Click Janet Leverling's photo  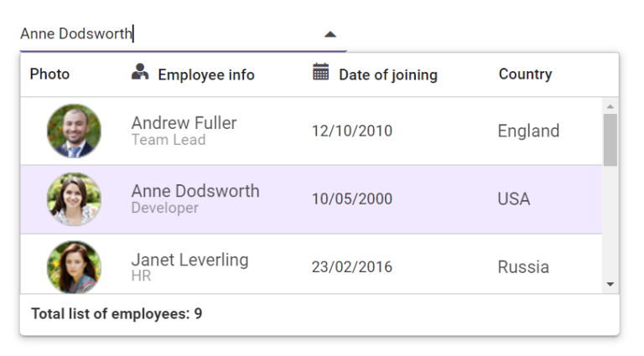pyautogui.click(x=74, y=266)
